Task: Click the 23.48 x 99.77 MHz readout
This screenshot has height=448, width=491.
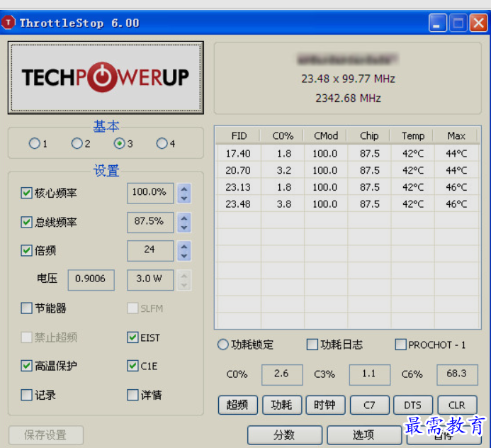Action: pos(348,78)
